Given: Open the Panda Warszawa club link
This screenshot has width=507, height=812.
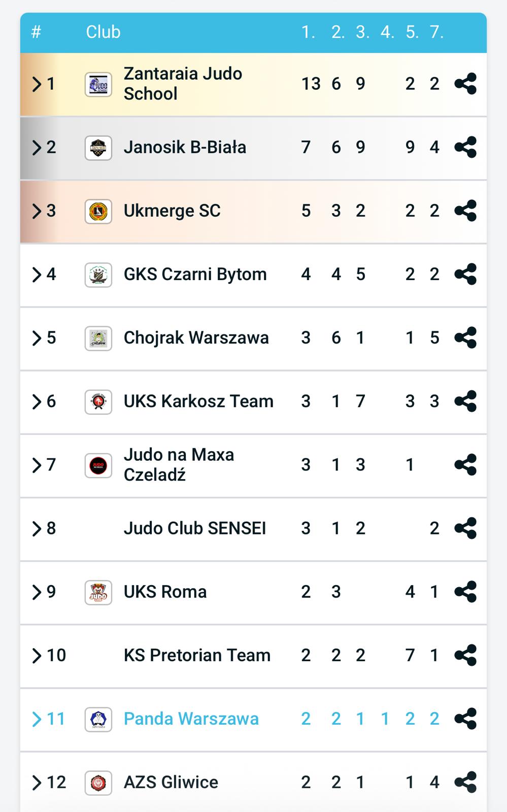Looking at the screenshot, I should [191, 719].
